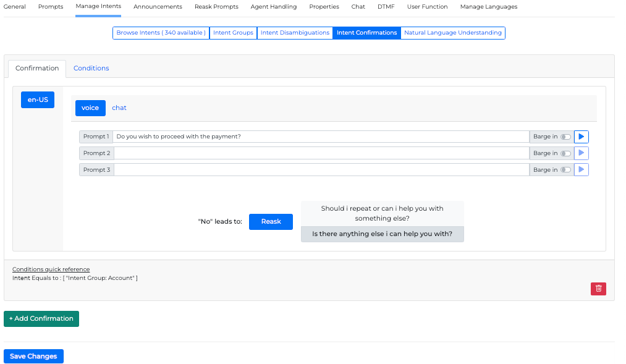Switch to the chat prompt mode
626x364 pixels.
pyautogui.click(x=119, y=108)
